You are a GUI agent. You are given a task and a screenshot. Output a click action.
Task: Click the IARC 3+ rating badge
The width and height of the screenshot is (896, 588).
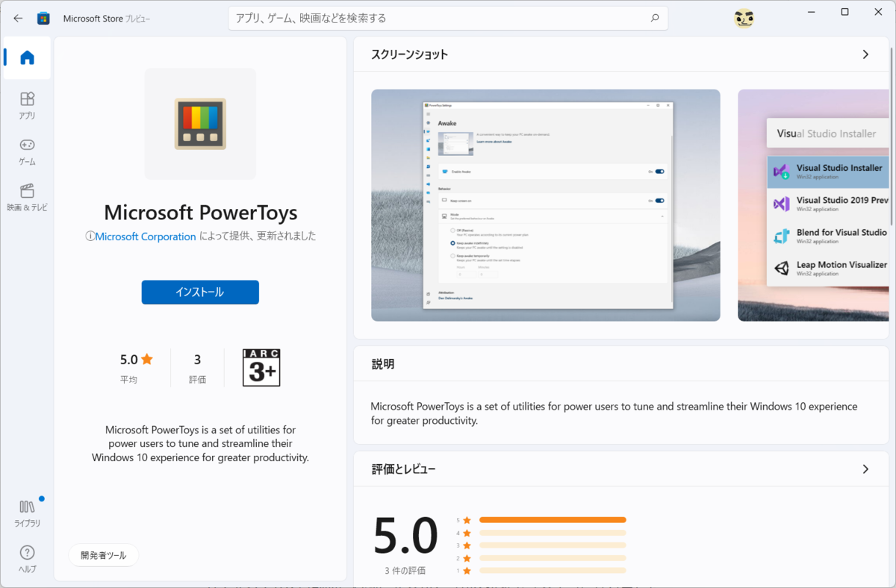pyautogui.click(x=261, y=367)
